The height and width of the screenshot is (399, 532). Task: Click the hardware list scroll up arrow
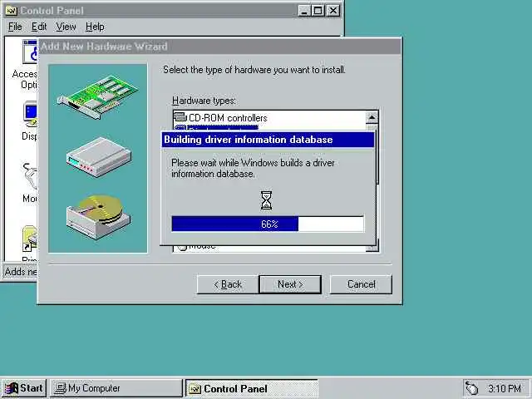point(372,117)
